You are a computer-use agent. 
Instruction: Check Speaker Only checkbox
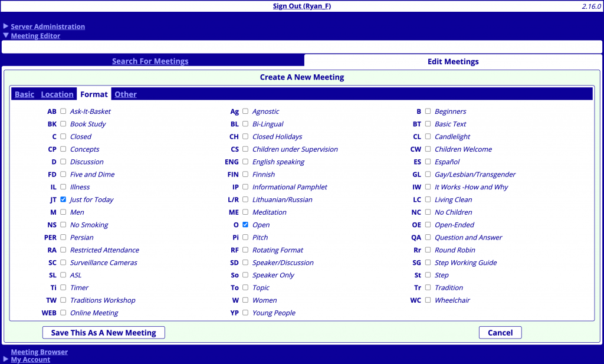[245, 275]
